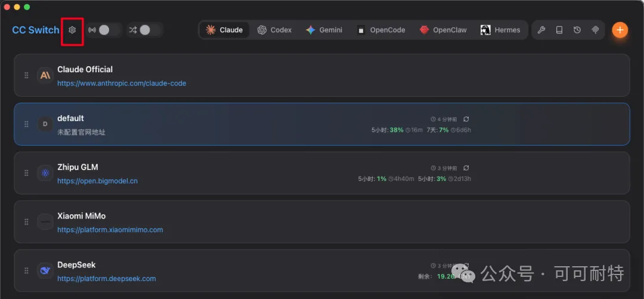
Task: Click the Claude Official Anthropic logo
Action: pyautogui.click(x=45, y=75)
